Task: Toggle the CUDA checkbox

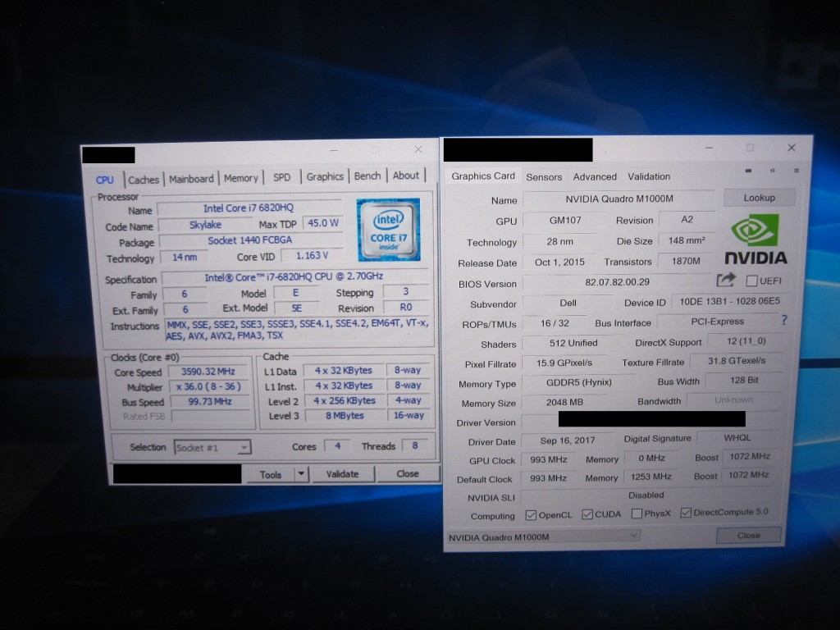Action: [x=587, y=514]
